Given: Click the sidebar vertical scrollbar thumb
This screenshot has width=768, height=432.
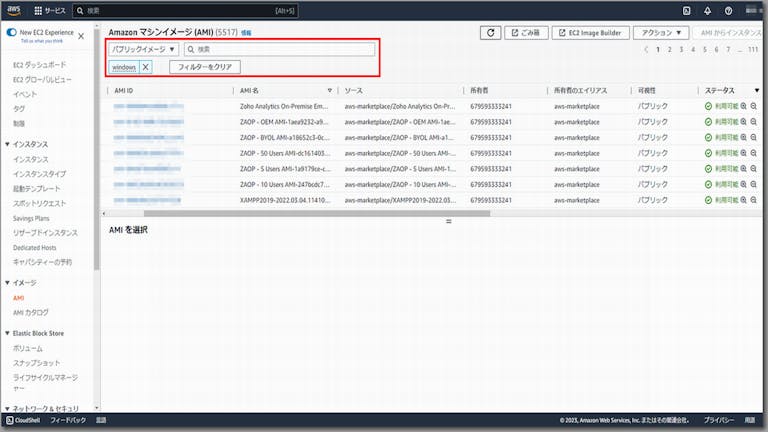Looking at the screenshot, I should click(96, 148).
